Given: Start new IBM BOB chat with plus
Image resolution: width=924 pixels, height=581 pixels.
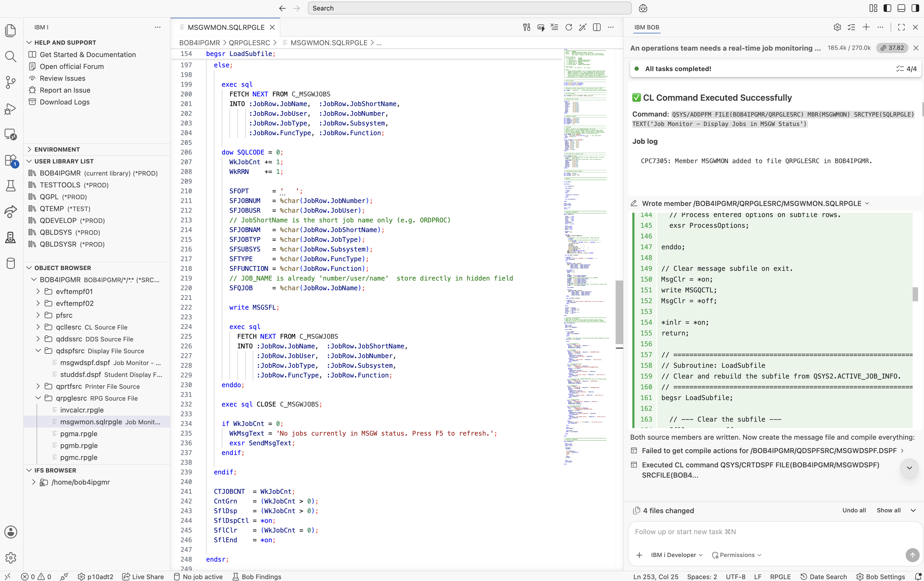Looking at the screenshot, I should [x=866, y=27].
